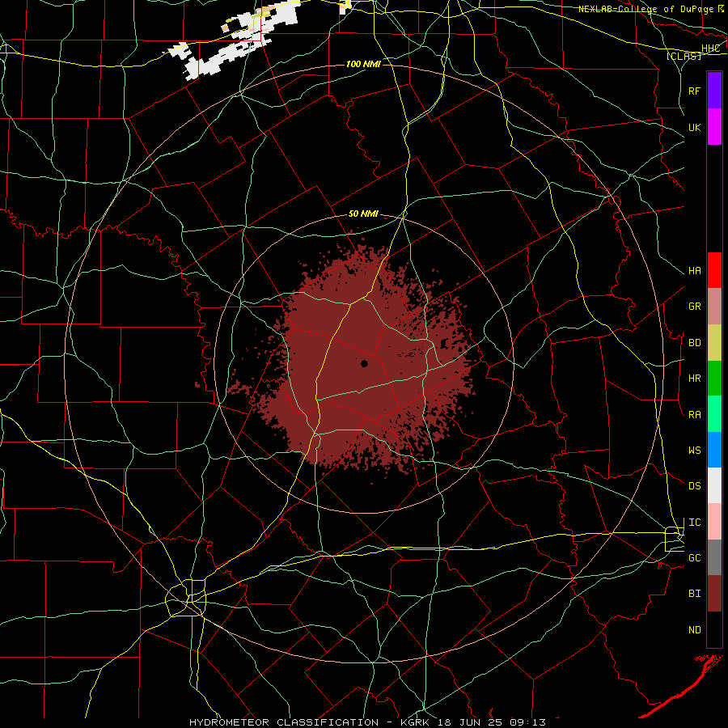Screen dimensions: 728x728
Task: Click the HA legend label
Action: click(x=694, y=270)
